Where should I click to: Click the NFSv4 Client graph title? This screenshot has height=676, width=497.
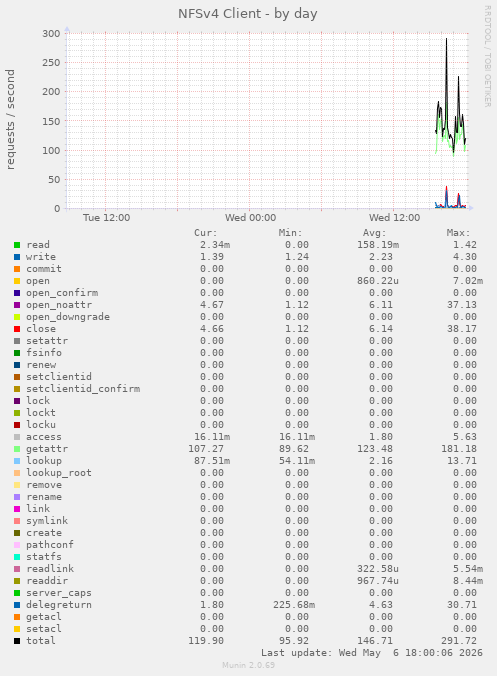click(x=248, y=14)
